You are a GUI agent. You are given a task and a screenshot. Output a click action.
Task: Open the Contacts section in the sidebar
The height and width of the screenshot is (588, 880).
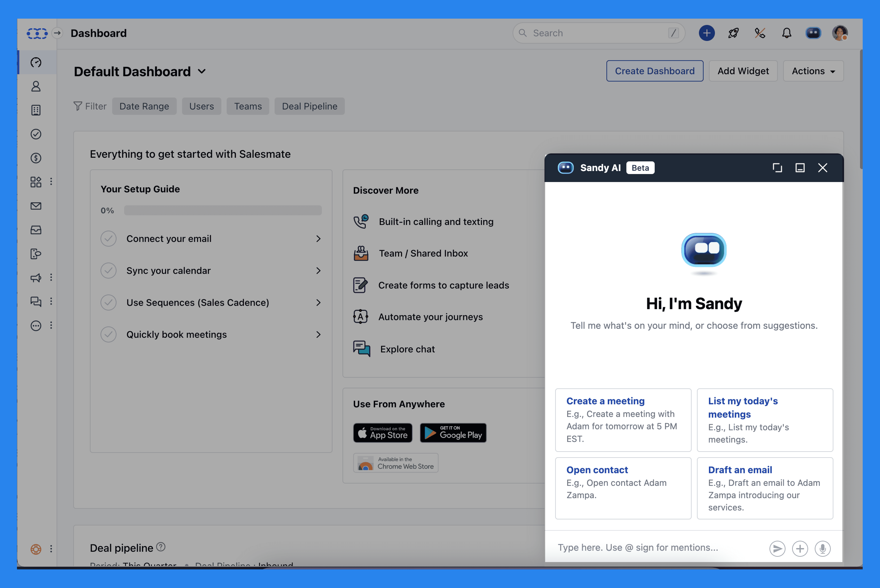click(x=36, y=86)
